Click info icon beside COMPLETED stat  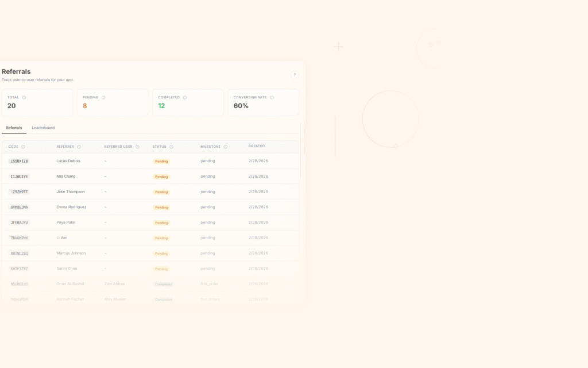(185, 98)
